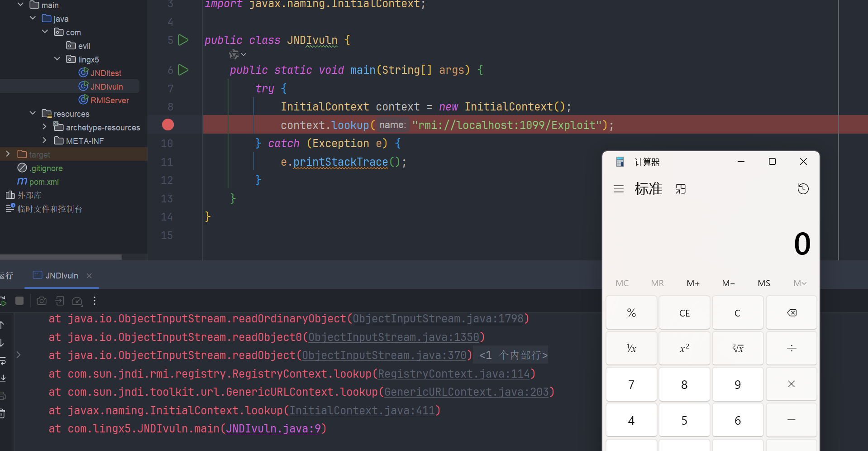Viewport: 868px width, 451px height.
Task: Click the MS memory store button
Action: coord(764,283)
